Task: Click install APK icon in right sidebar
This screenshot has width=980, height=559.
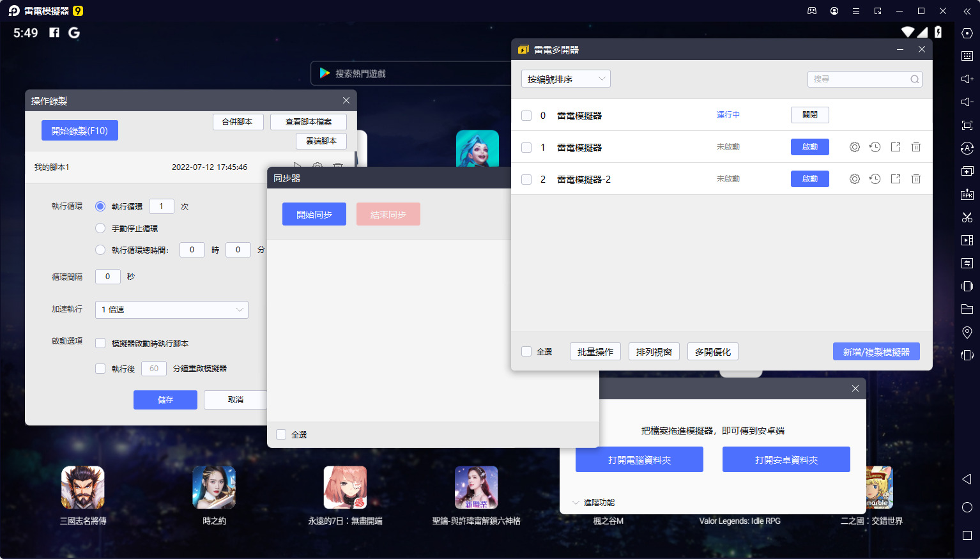Action: point(967,194)
